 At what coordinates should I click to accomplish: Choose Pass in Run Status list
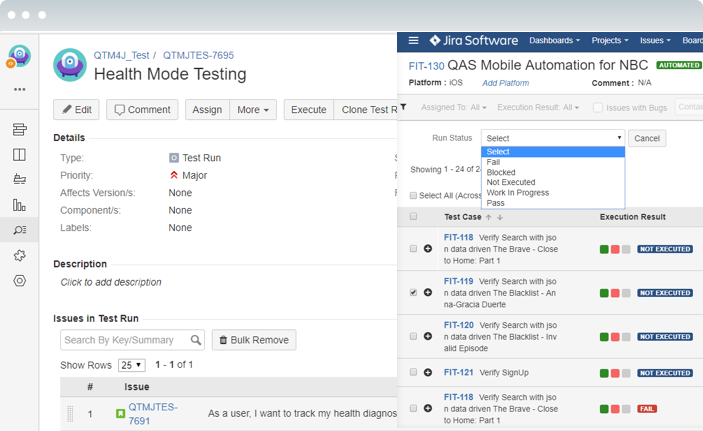(553, 203)
